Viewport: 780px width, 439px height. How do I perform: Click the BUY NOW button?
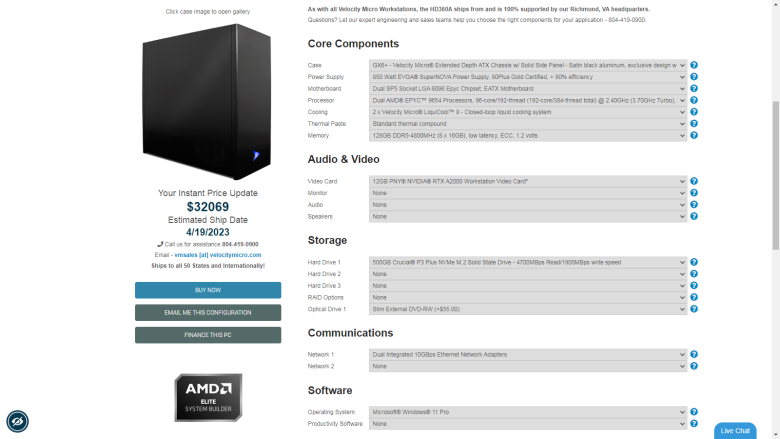click(x=208, y=290)
